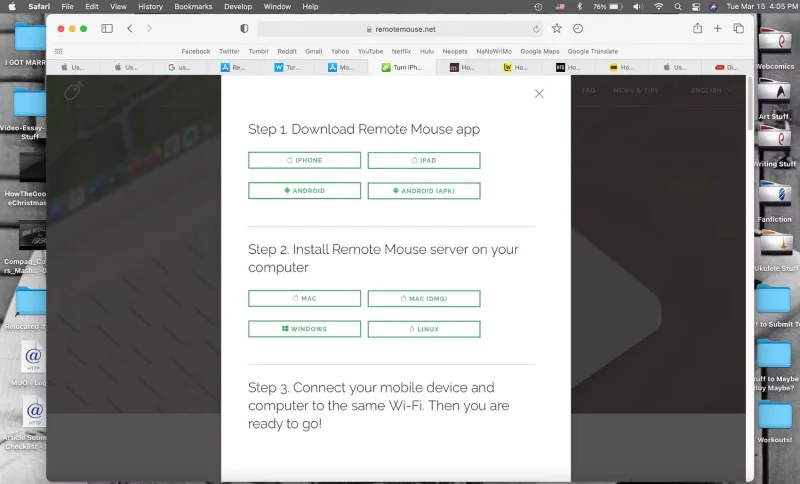Click the volume icon in menu bar
The image size is (800, 484).
(x=638, y=7)
